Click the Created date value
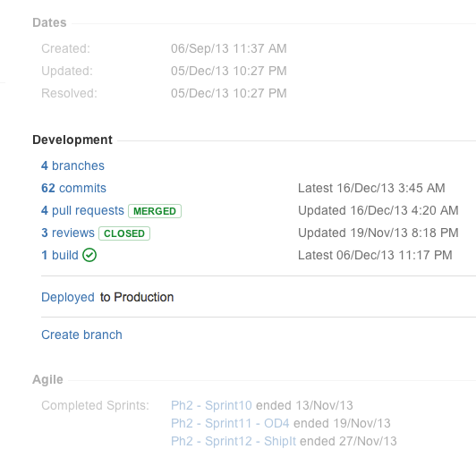 pos(229,48)
